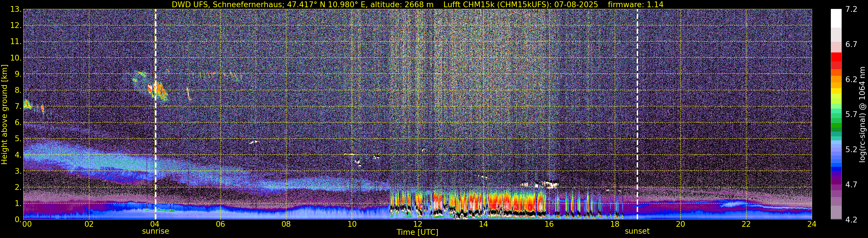Click the height axis tick '9.'
Viewport: 868px width, 238px height.
pos(18,74)
